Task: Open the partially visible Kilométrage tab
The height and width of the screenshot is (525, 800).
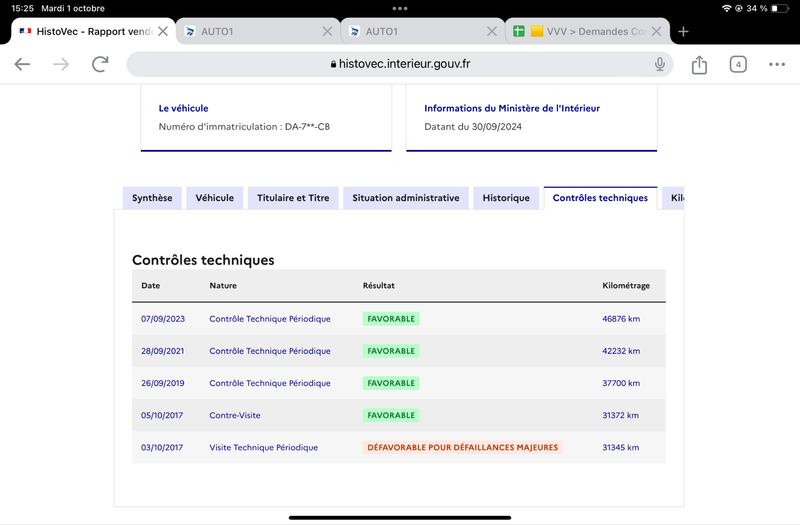Action: pyautogui.click(x=673, y=198)
